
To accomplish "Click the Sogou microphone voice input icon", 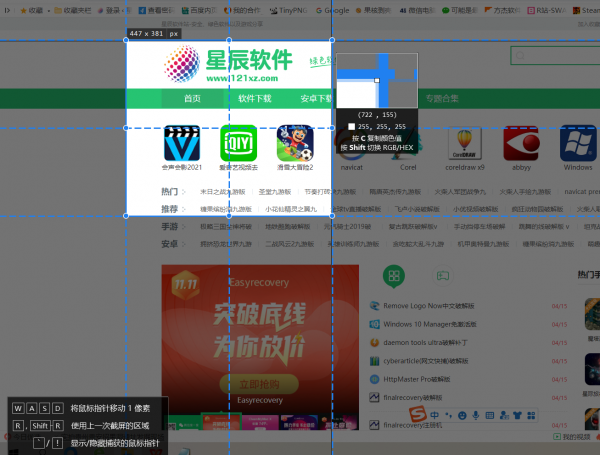I will coord(476,415).
